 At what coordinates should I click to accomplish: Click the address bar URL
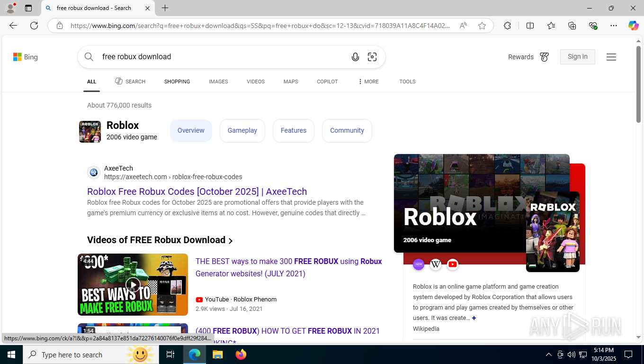pyautogui.click(x=260, y=26)
